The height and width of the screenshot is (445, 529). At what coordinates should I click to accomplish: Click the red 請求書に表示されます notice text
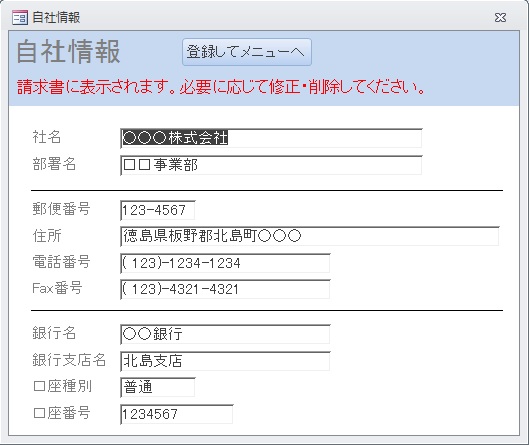click(221, 87)
